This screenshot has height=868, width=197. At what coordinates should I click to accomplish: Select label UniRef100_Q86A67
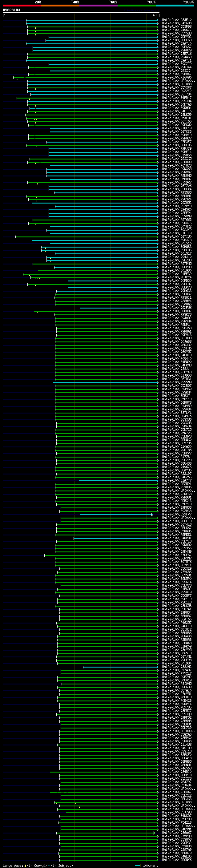pos(177,833)
